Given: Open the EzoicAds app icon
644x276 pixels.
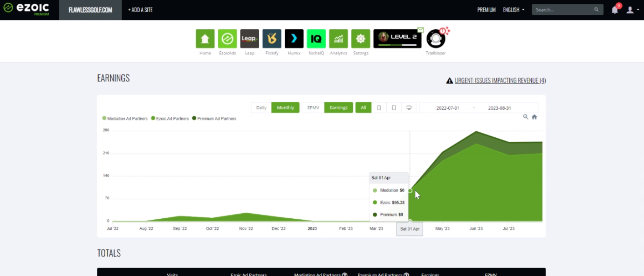Looking at the screenshot, I should (227, 39).
